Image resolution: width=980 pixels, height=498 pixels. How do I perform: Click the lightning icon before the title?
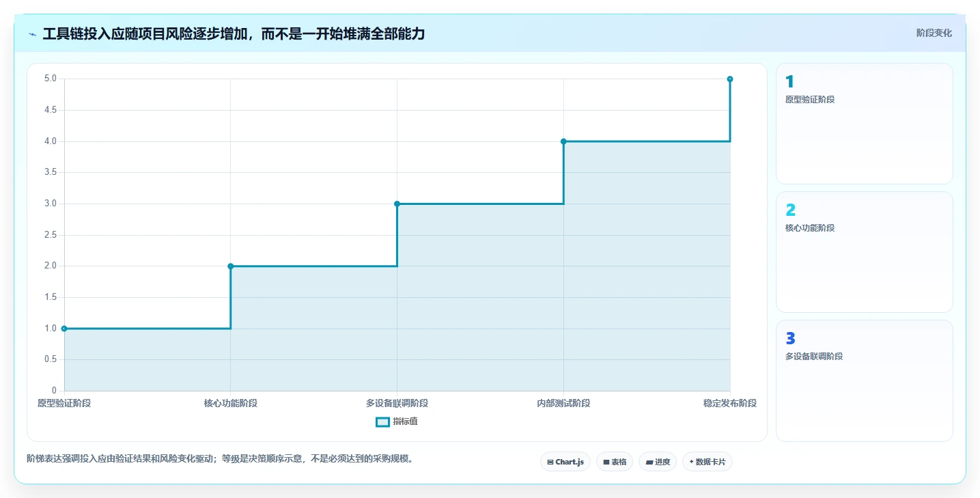[32, 34]
